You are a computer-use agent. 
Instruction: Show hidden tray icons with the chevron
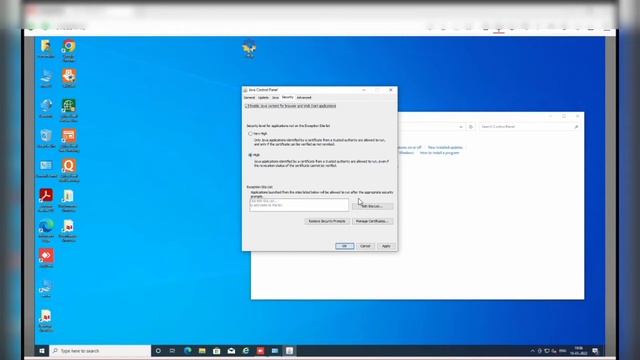click(x=532, y=351)
